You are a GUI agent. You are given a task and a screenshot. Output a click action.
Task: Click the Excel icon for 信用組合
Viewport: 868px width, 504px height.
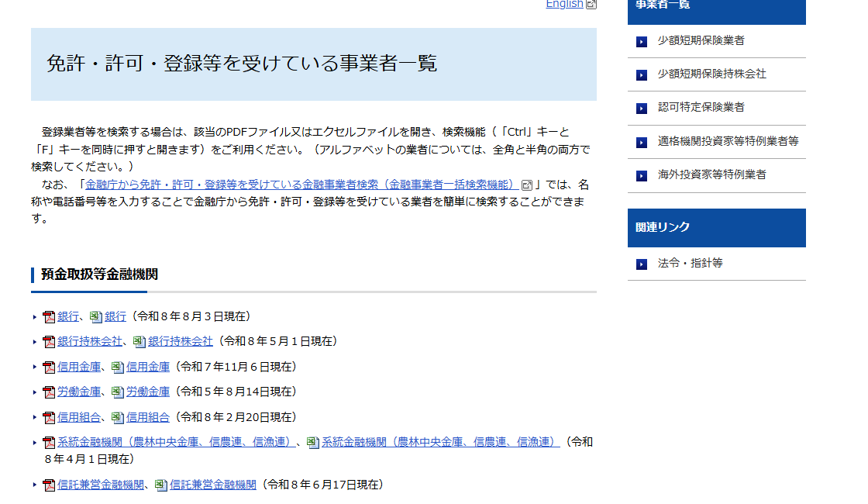118,418
